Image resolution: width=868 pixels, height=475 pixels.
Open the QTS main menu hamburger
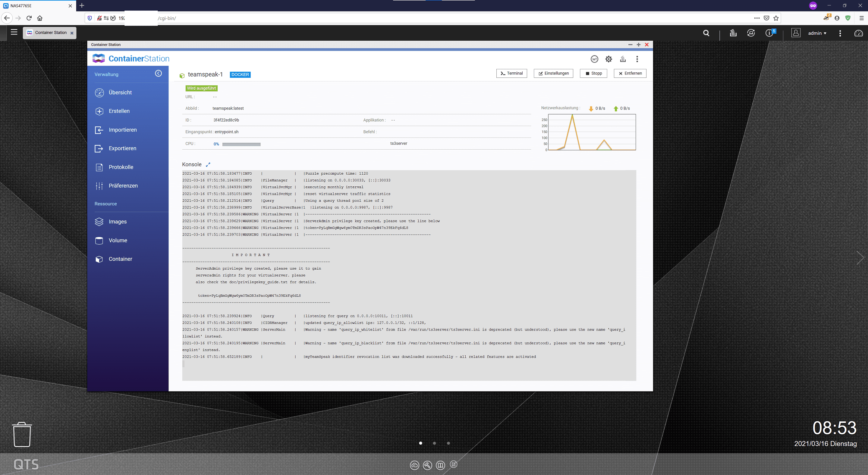(x=14, y=32)
